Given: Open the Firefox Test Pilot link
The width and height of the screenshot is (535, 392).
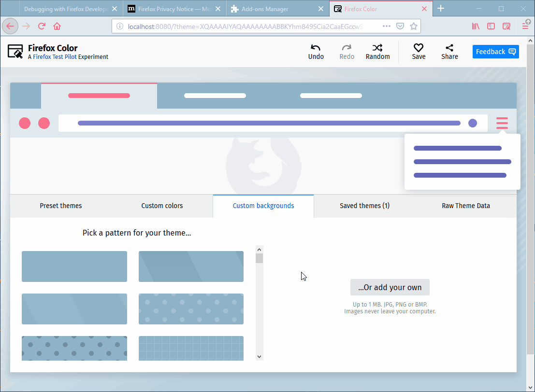Looking at the screenshot, I should pos(55,57).
